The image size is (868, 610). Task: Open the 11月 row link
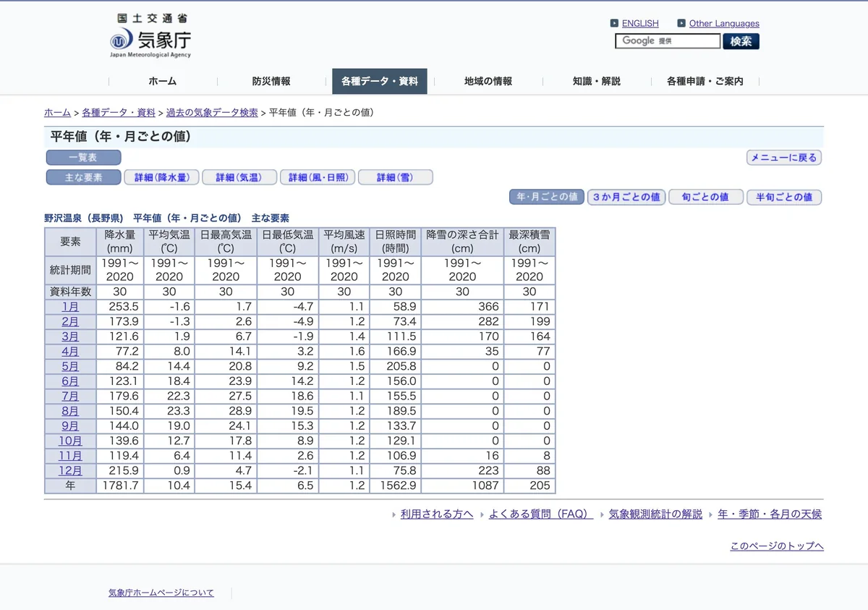[70, 456]
